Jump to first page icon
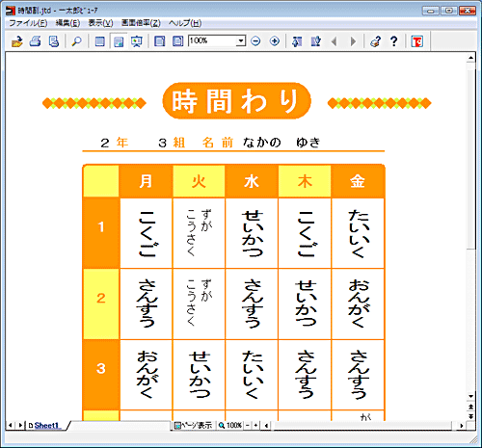482x448 pixels. pyautogui.click(x=297, y=41)
